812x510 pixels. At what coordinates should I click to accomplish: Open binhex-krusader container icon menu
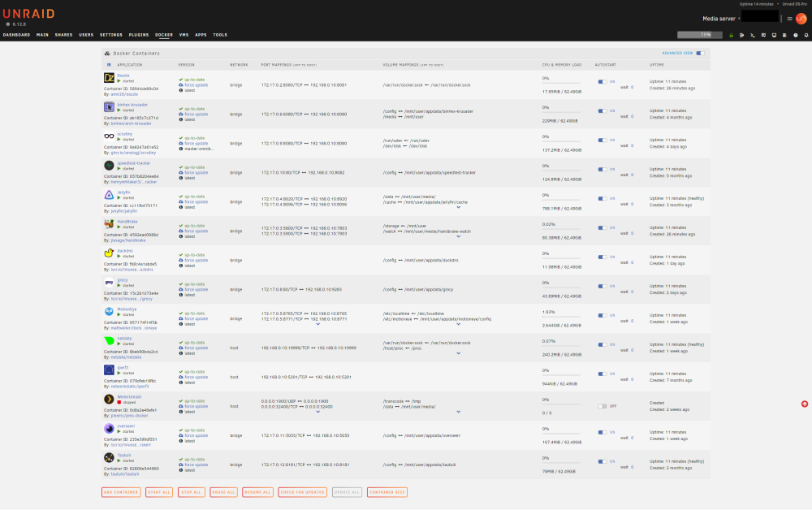click(x=109, y=106)
